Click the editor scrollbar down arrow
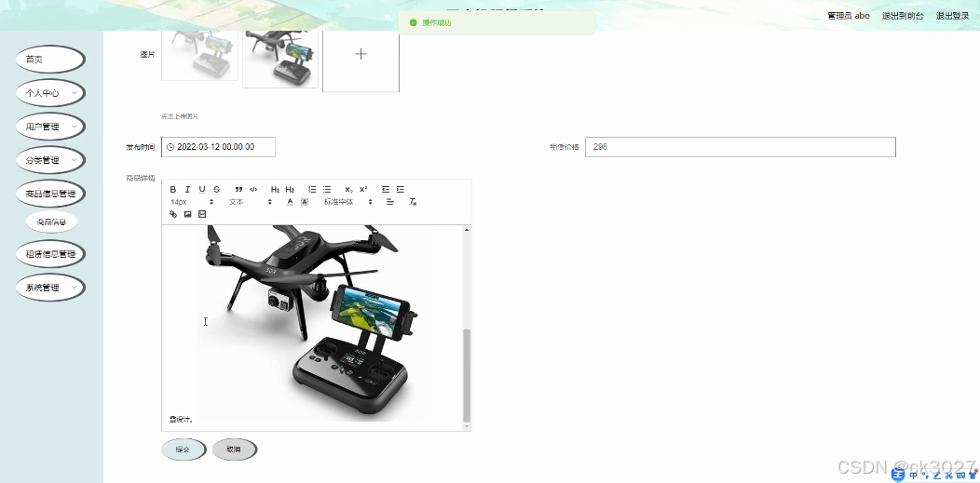 pyautogui.click(x=467, y=426)
